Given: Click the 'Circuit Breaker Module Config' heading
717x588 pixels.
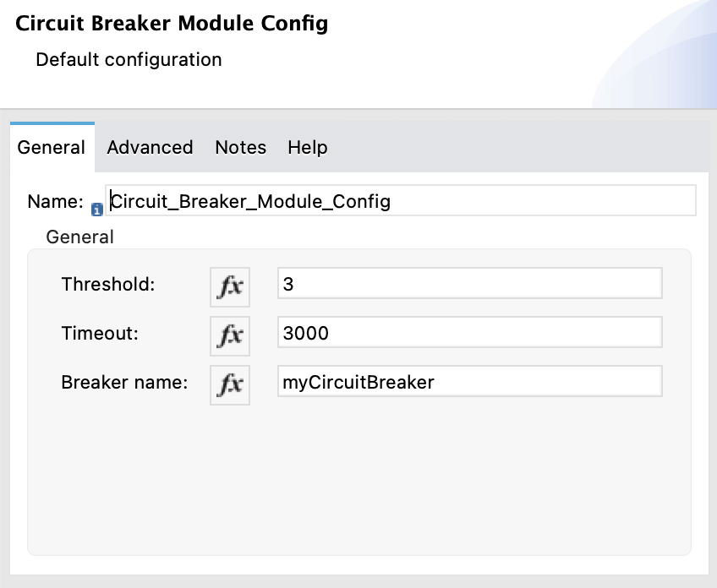Looking at the screenshot, I should pos(172,24).
